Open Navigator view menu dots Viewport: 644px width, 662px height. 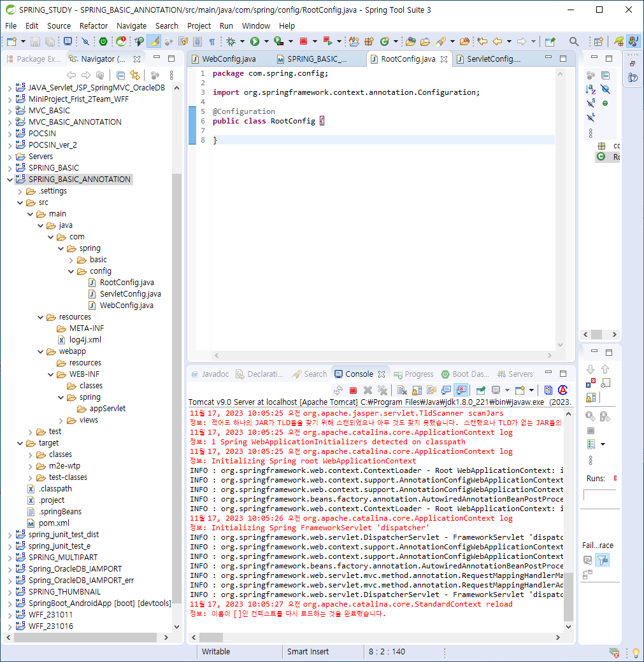171,75
